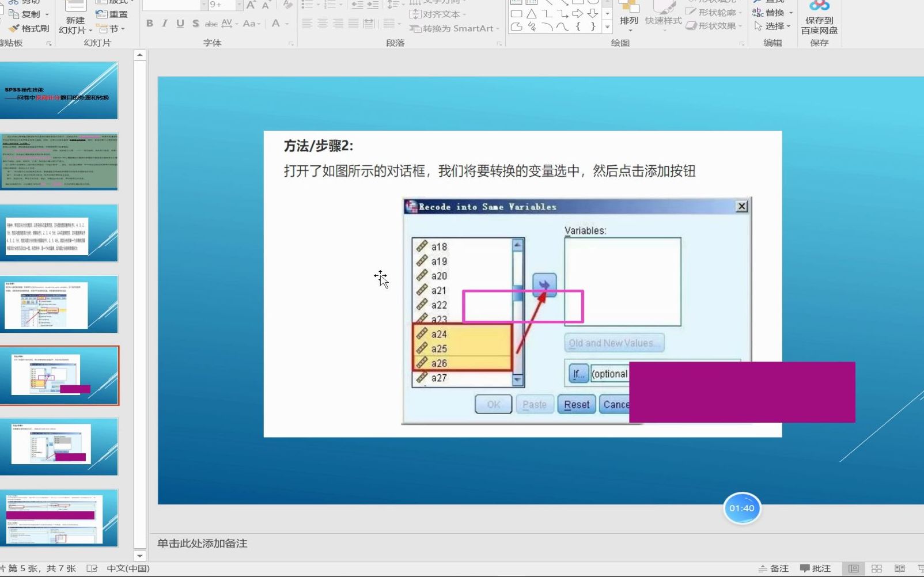Center text in paragraph group
The width and height of the screenshot is (924, 577).
click(x=323, y=24)
